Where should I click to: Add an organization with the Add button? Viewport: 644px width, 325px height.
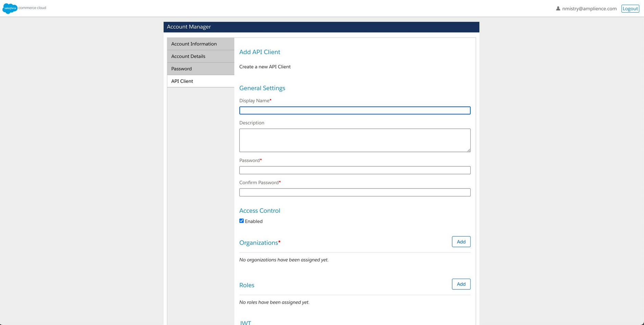[x=461, y=242]
